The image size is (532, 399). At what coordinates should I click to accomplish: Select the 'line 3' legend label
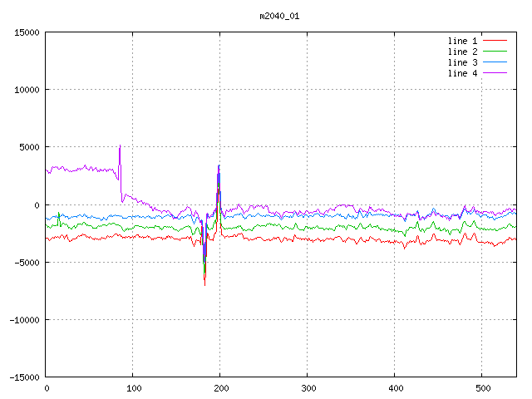pyautogui.click(x=462, y=62)
